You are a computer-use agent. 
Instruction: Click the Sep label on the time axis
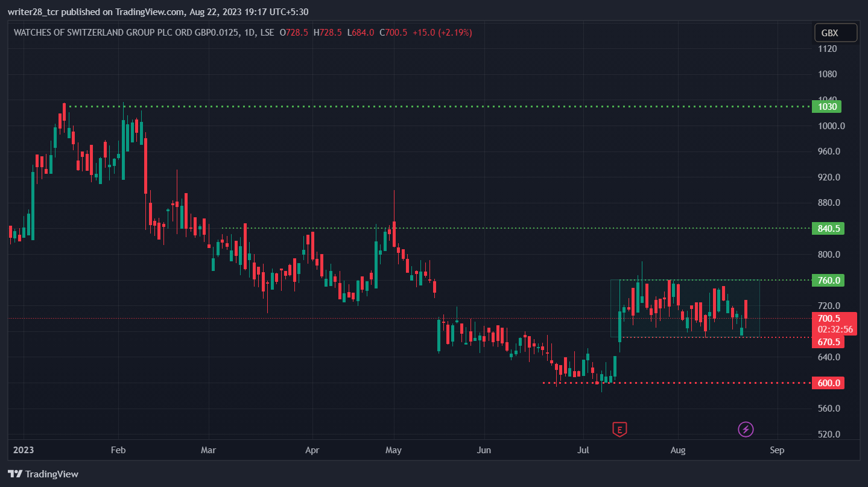pyautogui.click(x=777, y=450)
